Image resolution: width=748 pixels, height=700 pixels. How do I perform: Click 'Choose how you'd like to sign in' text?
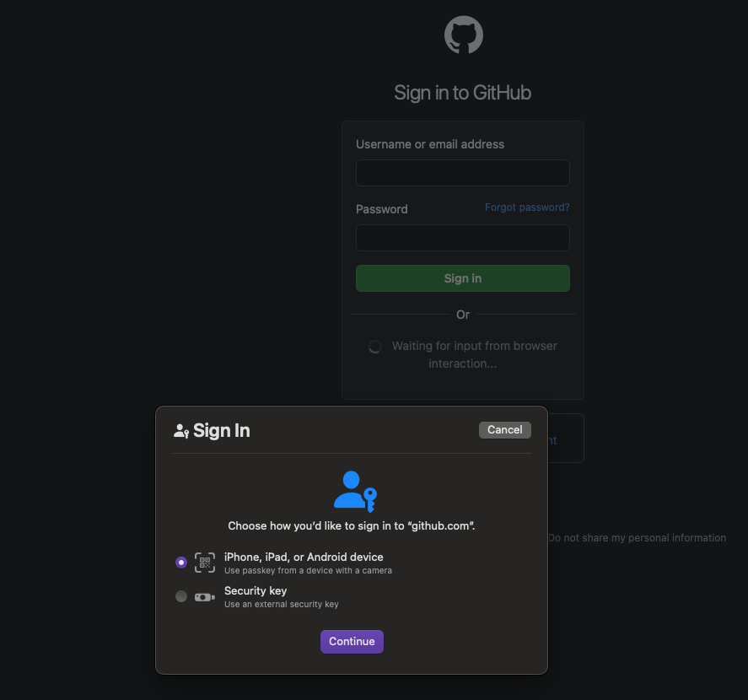click(351, 525)
